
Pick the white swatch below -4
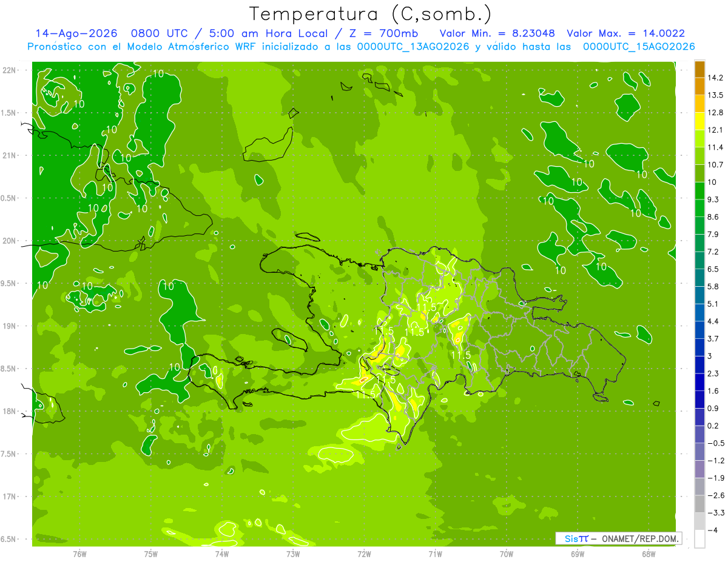click(x=699, y=539)
